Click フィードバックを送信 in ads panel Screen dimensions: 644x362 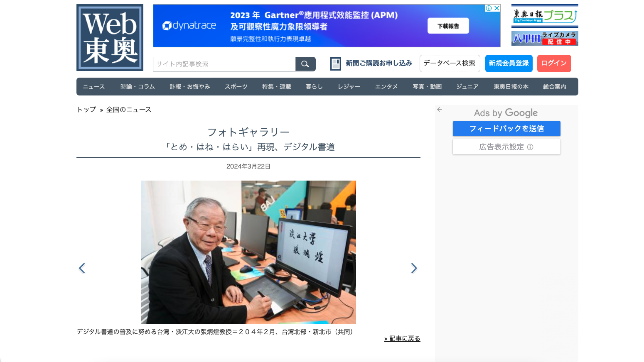click(506, 129)
